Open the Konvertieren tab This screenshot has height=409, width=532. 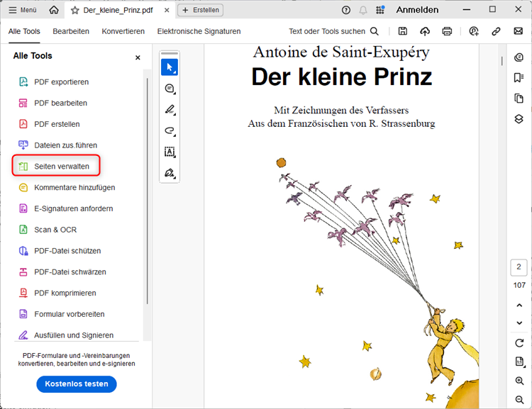[123, 31]
